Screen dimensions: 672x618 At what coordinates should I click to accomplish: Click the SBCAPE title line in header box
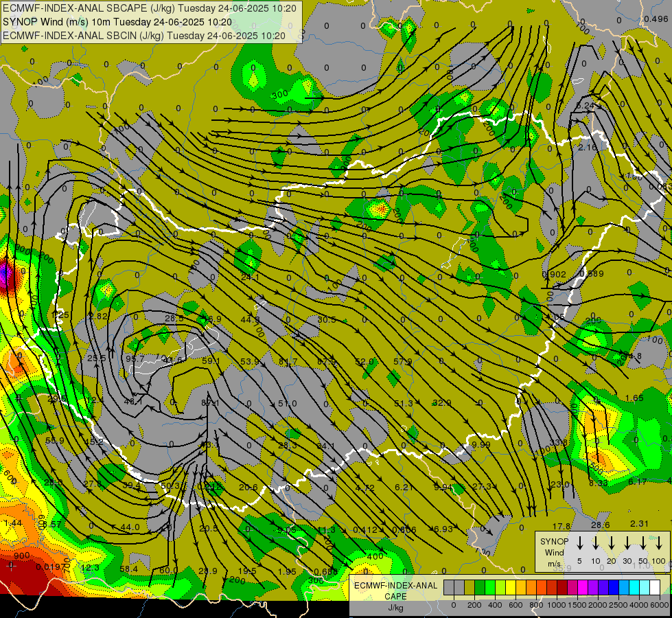tap(149, 8)
